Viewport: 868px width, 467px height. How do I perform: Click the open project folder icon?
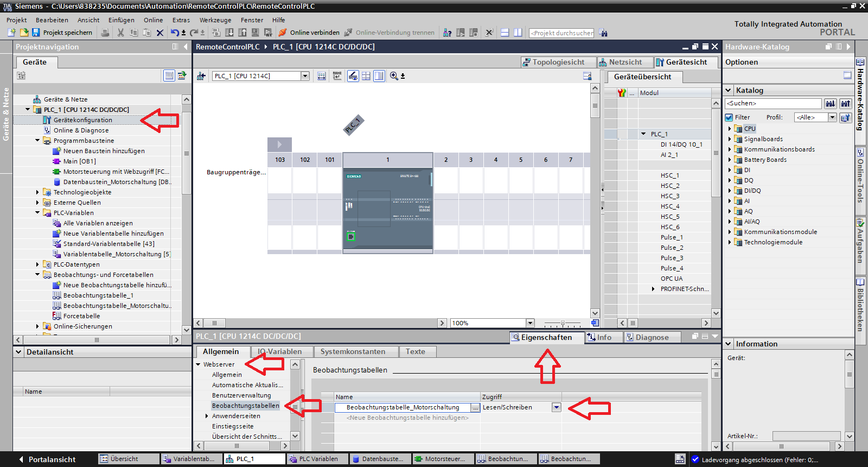[24, 33]
